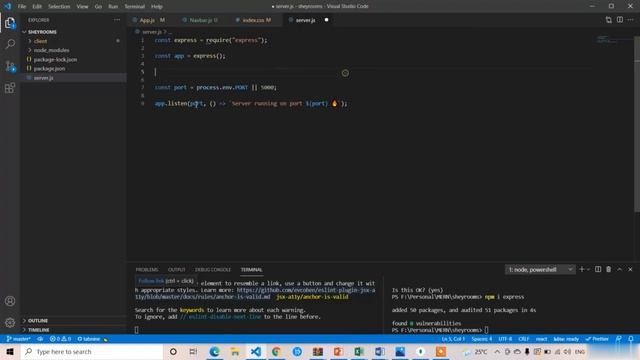Open the new terminal launch profile chevron
This screenshot has width=640, height=360.
point(588,269)
